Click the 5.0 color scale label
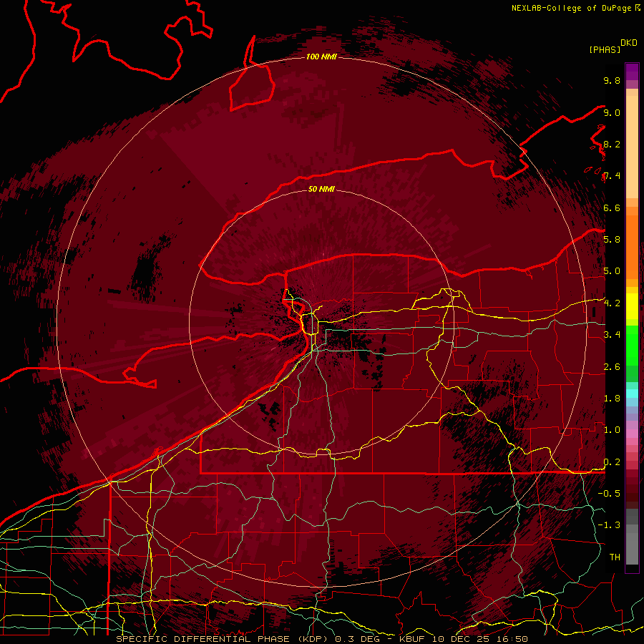The height and width of the screenshot is (644, 644). (x=612, y=271)
